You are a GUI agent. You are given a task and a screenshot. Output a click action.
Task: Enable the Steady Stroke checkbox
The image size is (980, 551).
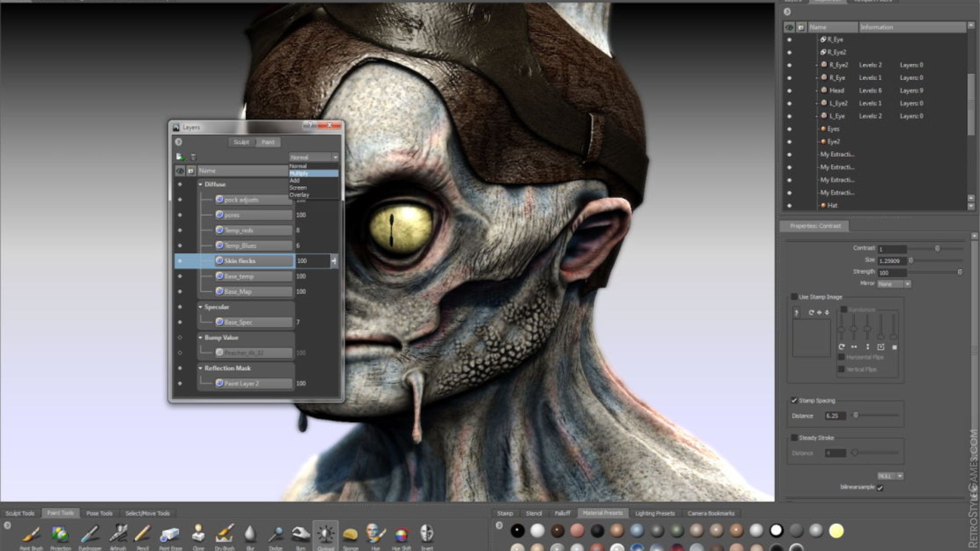(x=794, y=438)
